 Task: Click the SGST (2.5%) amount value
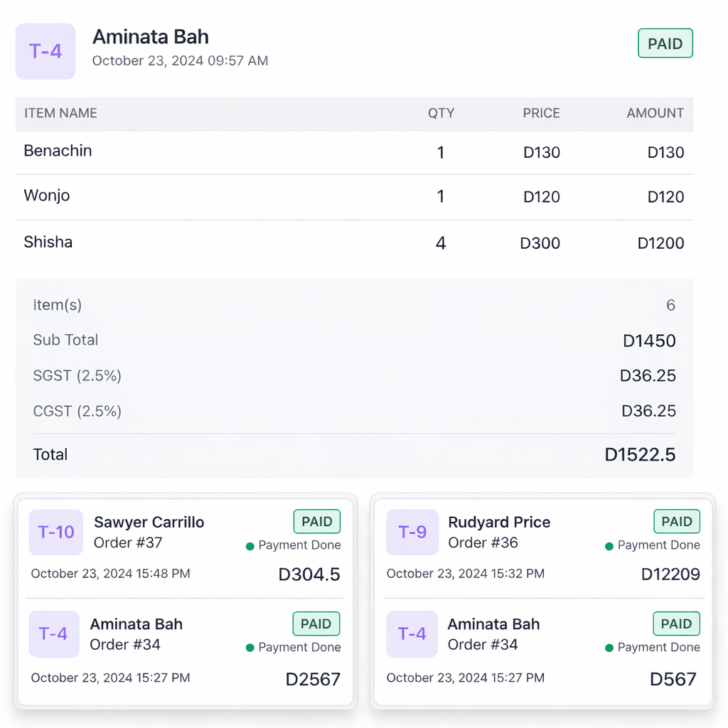647,375
